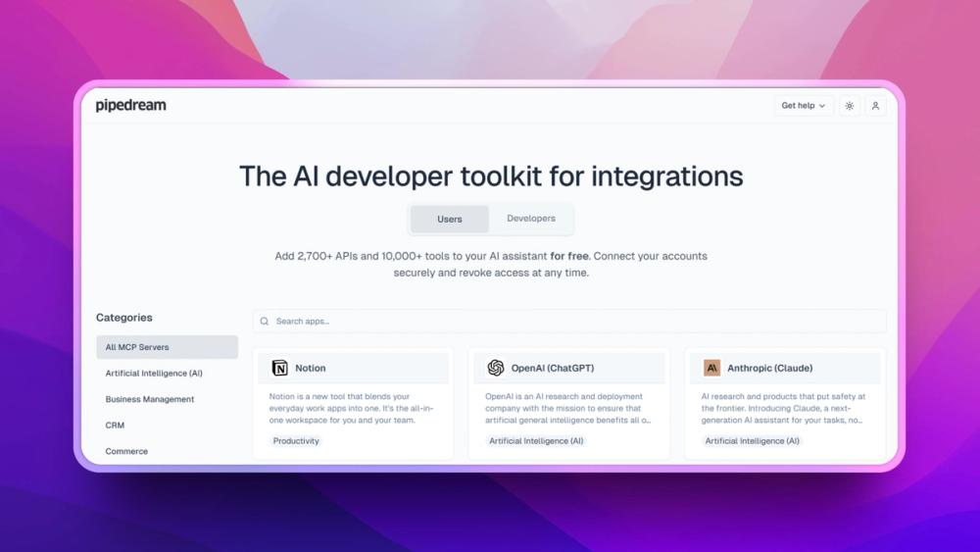Screen dimensions: 980x552
Task: Open the user account icon
Action: pyautogui.click(x=875, y=106)
